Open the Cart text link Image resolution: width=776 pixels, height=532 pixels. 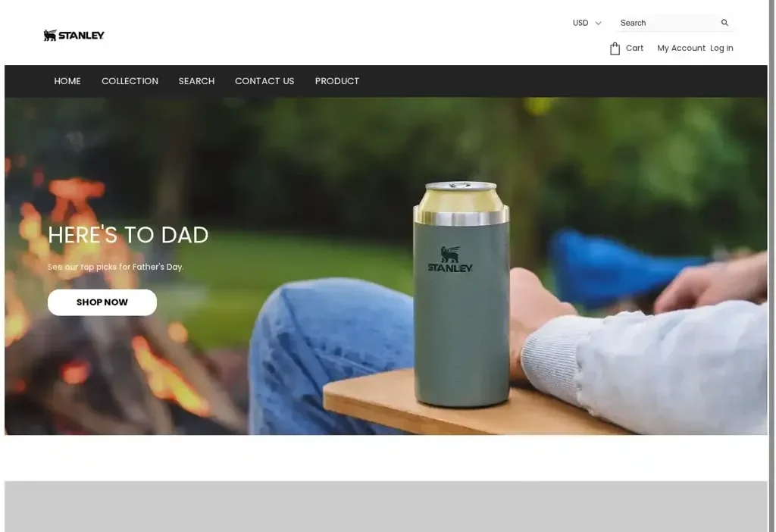[634, 49]
